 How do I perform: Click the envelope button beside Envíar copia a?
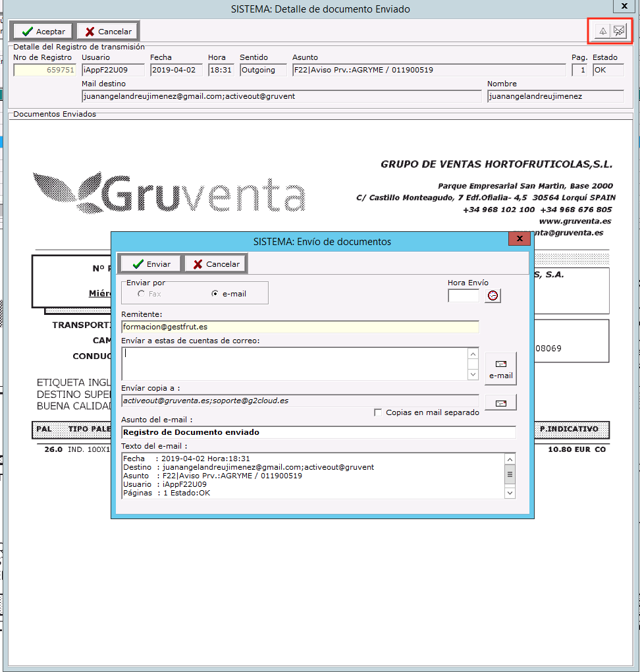(x=500, y=403)
